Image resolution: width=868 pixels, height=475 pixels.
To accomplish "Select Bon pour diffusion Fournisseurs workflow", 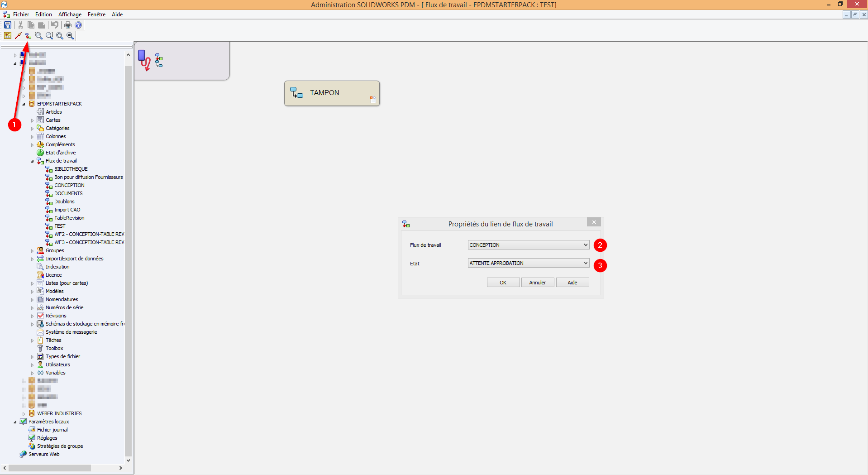I will coord(89,177).
